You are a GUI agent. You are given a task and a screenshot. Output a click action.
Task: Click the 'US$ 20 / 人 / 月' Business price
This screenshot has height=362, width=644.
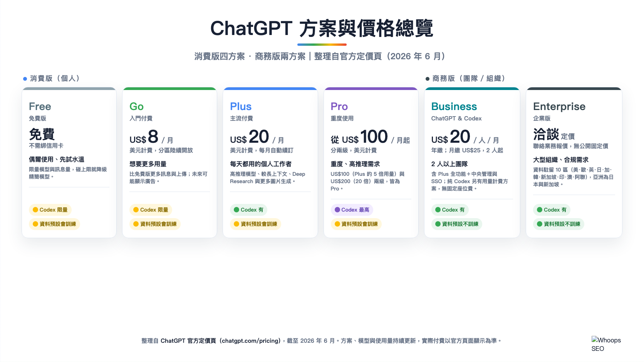[x=465, y=137]
